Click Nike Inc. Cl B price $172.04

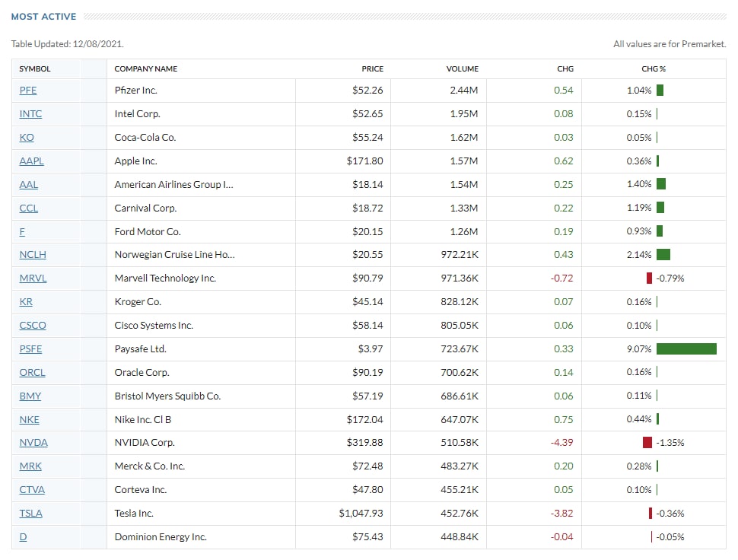pyautogui.click(x=364, y=419)
